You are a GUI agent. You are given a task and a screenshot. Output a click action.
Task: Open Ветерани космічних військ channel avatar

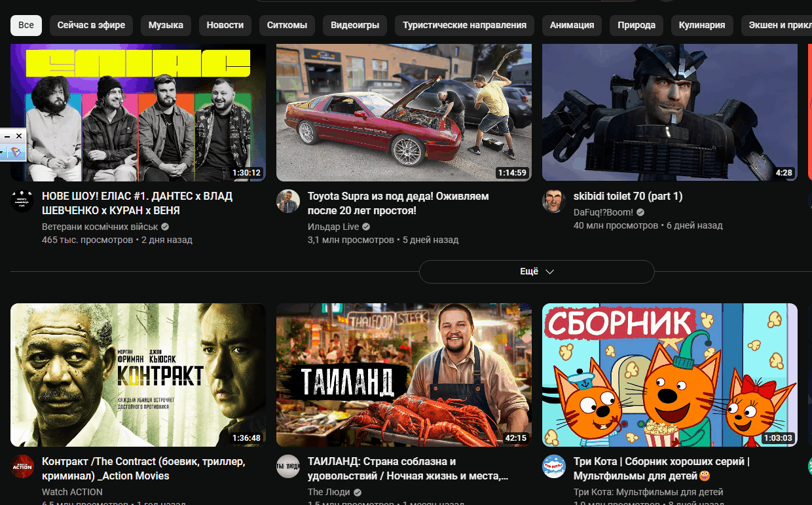tap(22, 201)
